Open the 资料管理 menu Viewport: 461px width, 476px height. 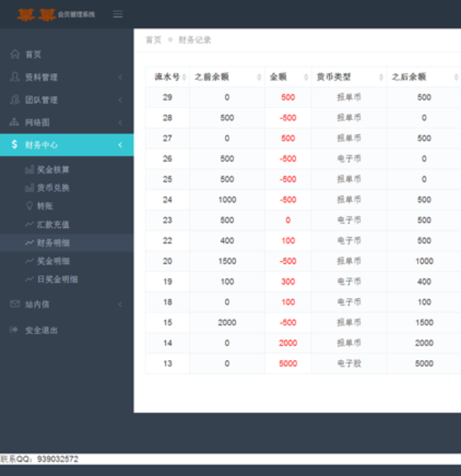[67, 77]
